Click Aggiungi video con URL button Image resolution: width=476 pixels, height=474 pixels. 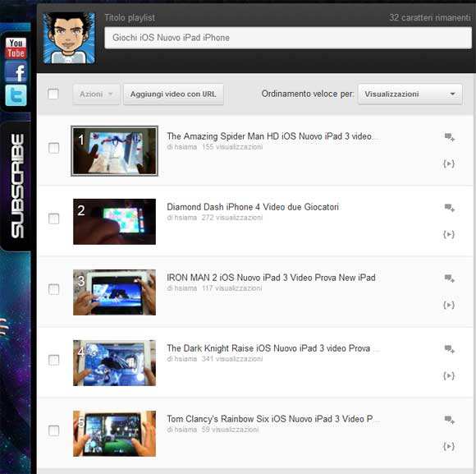tap(173, 94)
